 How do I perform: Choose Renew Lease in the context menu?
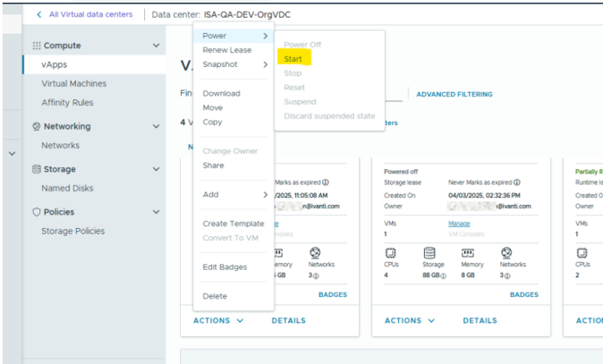point(226,50)
